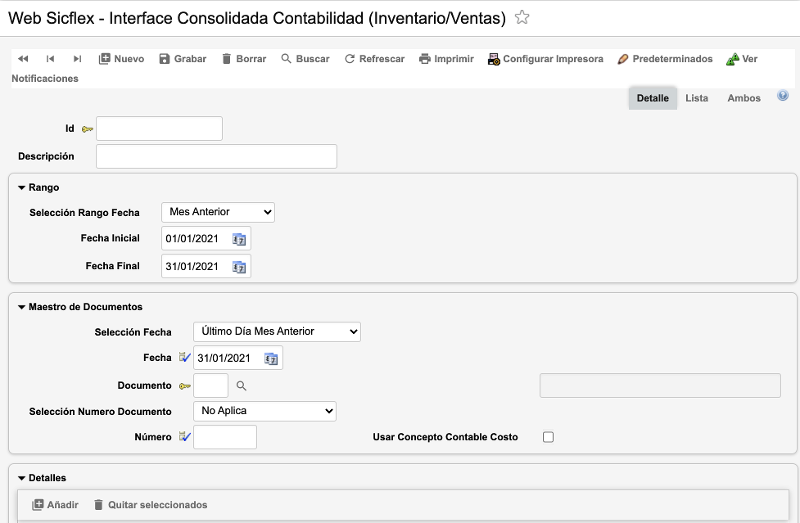Viewport: 800px width, 523px height.
Task: Click the Documento description box
Action: [x=660, y=386]
